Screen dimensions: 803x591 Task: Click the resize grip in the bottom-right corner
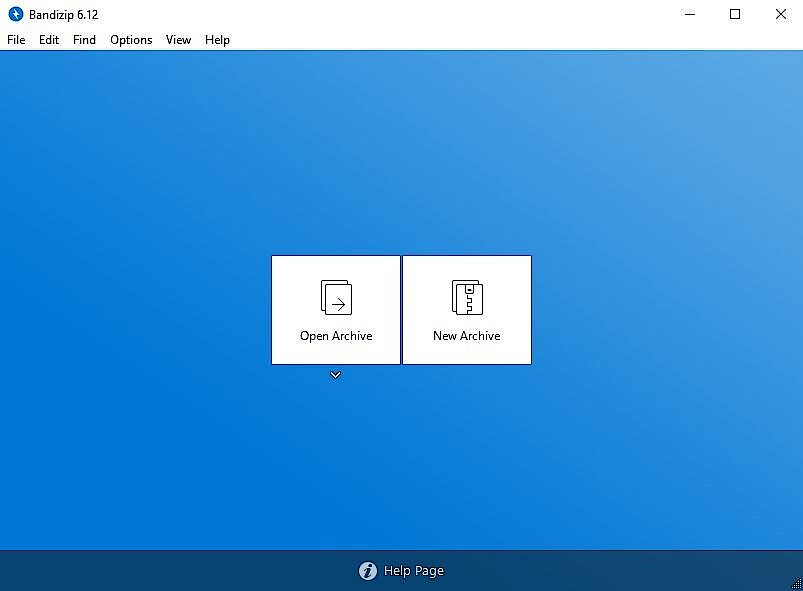pos(796,585)
